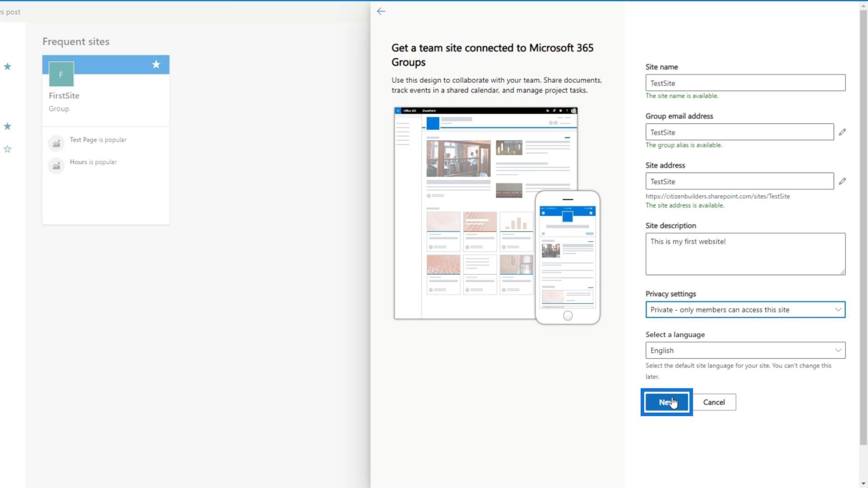Click the Next button
Screen dimensions: 868x488
(667, 402)
